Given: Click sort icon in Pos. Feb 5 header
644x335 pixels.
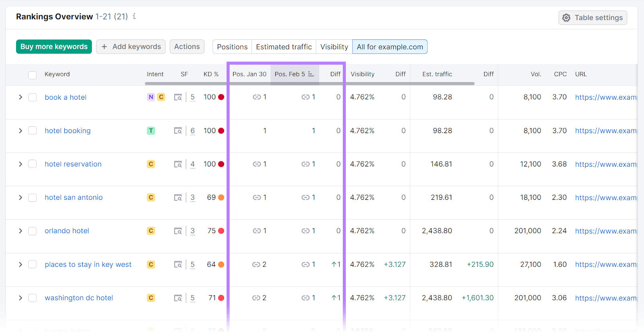Looking at the screenshot, I should pyautogui.click(x=311, y=74).
